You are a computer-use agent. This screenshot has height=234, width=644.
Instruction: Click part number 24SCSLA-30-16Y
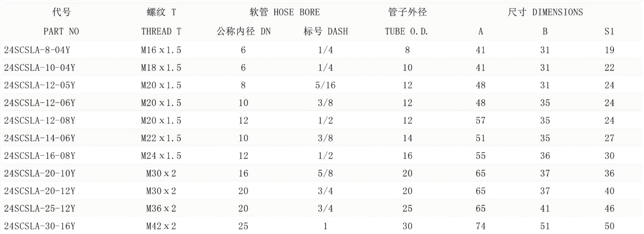[x=40, y=226]
